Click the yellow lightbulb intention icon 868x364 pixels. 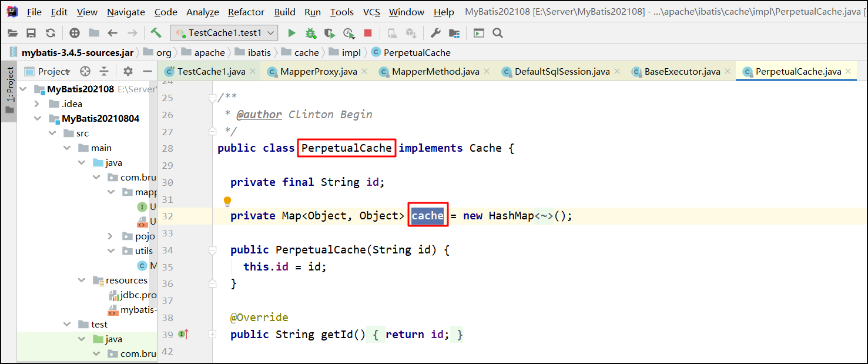click(x=227, y=202)
